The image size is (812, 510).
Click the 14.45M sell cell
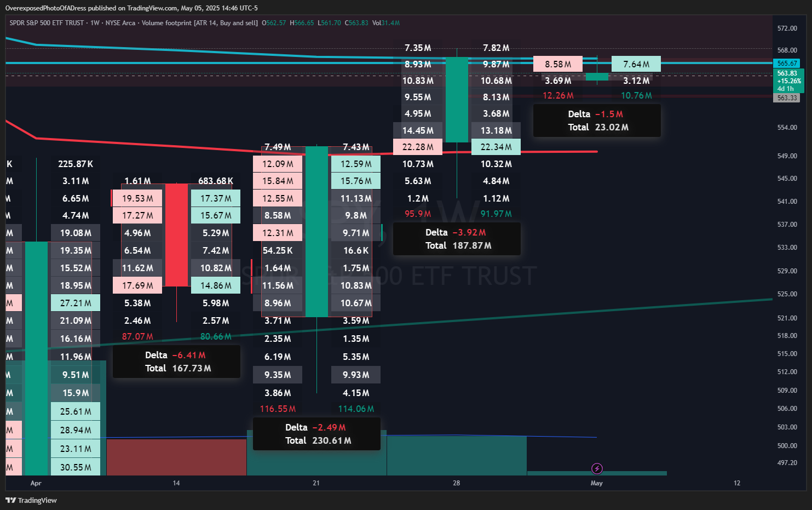coord(418,130)
